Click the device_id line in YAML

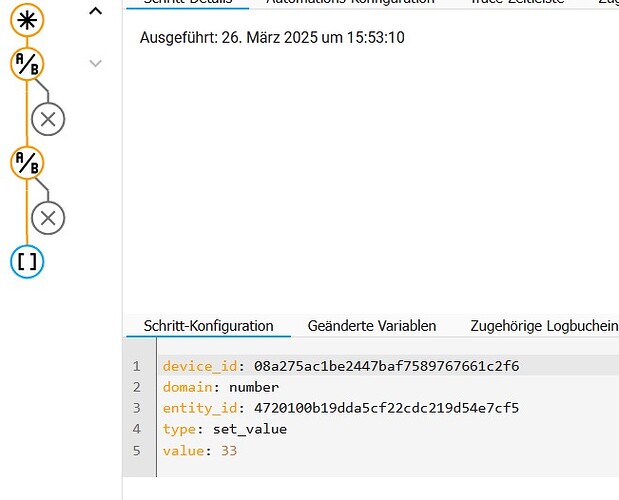click(x=341, y=366)
